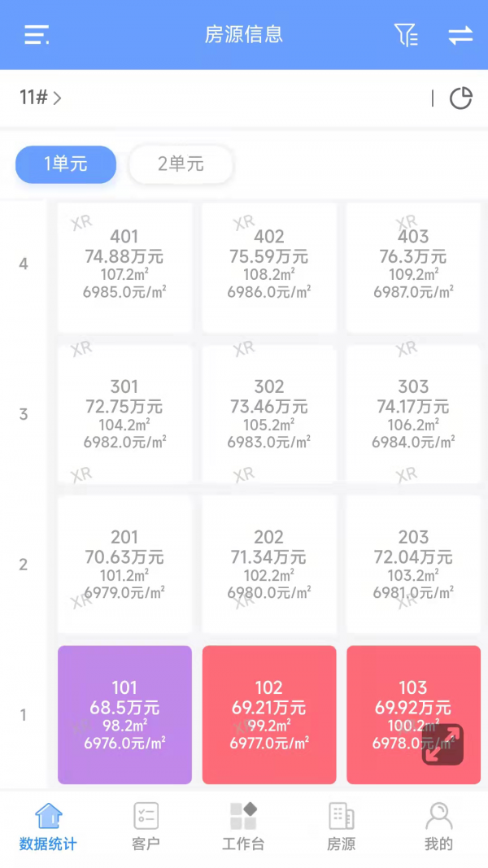This screenshot has width=488, height=868.
Task: Tap room 203 listing card
Action: pyautogui.click(x=413, y=564)
